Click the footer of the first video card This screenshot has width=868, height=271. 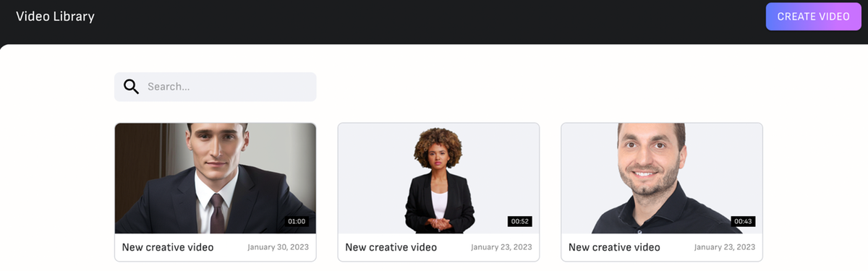(x=215, y=247)
